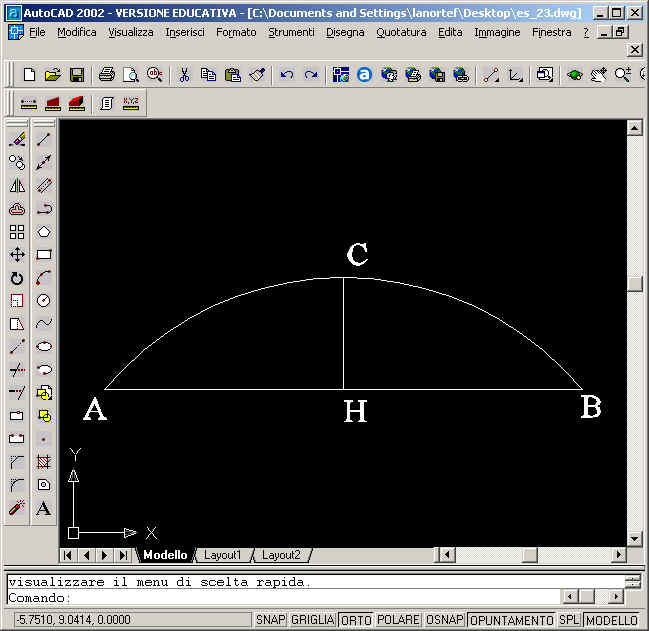The height and width of the screenshot is (631, 649).
Task: Open the Quotatura menu
Action: click(401, 32)
